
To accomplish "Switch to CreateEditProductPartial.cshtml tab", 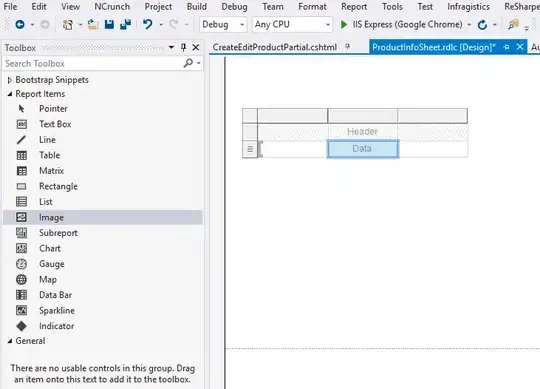I will [x=274, y=47].
